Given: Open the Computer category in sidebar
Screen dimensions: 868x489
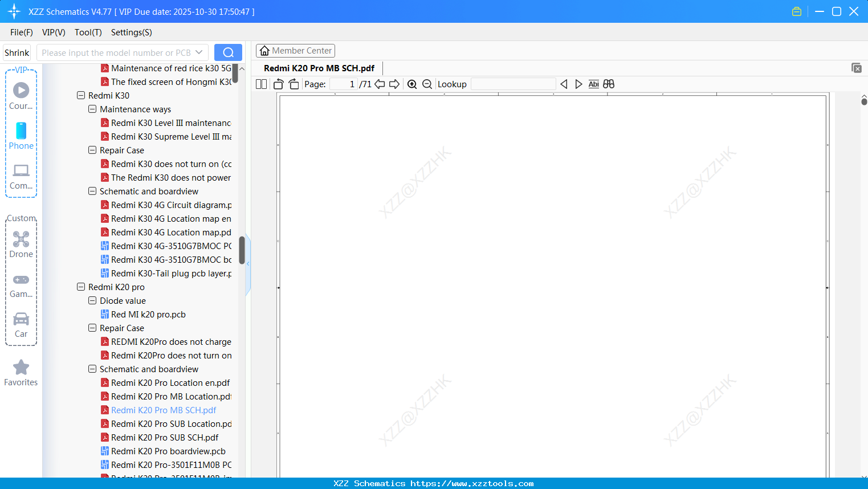Looking at the screenshot, I should point(21,176).
